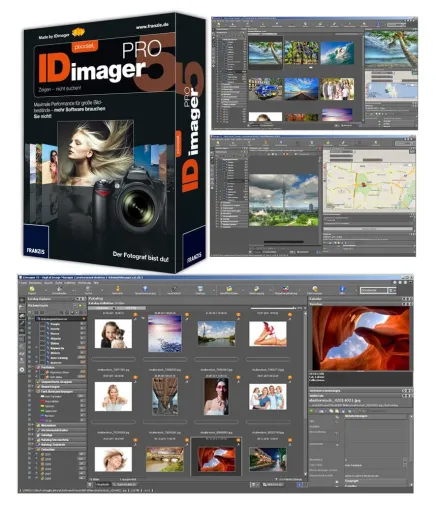
Task: Select the blue vintage car thumbnail in top window
Action: [265, 89]
